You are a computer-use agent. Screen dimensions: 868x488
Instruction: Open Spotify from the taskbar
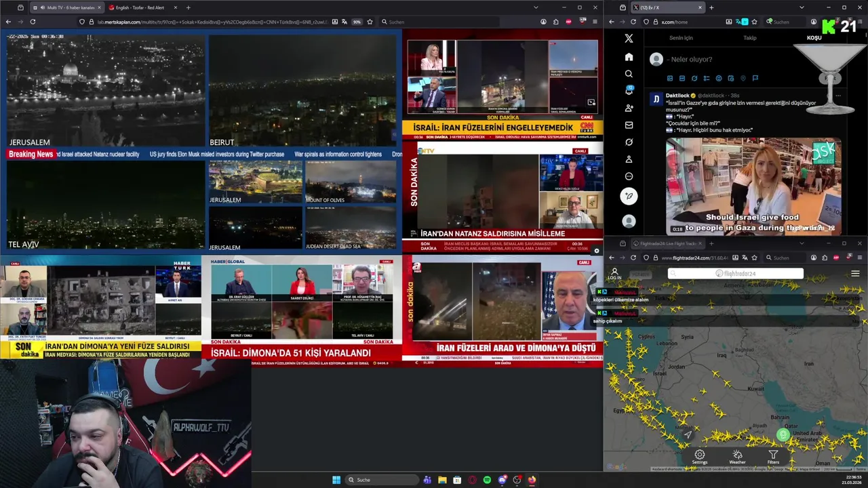487,480
